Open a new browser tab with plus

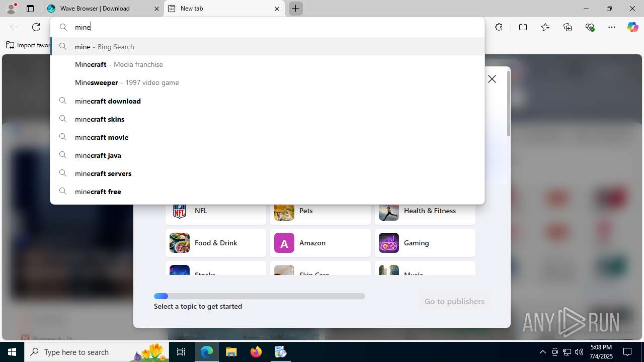pos(296,9)
